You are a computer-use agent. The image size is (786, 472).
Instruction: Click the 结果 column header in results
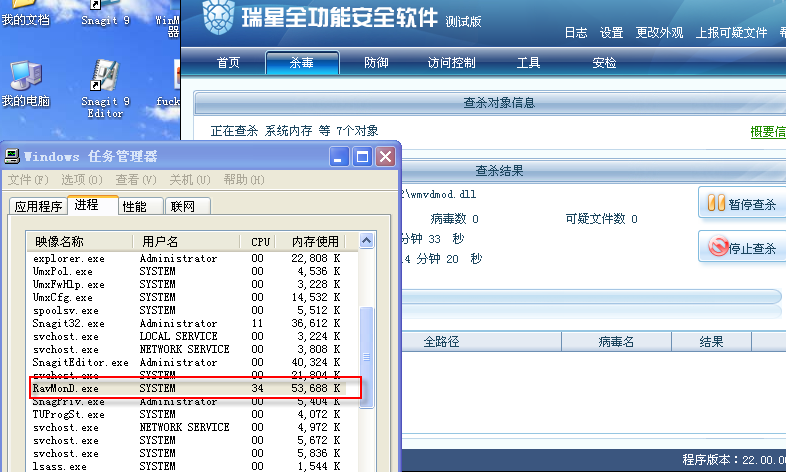(x=711, y=342)
